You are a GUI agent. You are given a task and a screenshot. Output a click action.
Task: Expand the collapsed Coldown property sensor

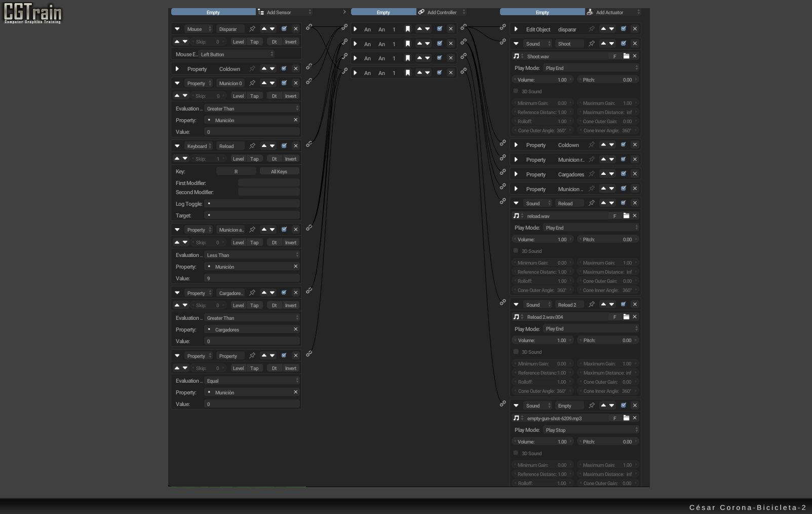tap(177, 69)
